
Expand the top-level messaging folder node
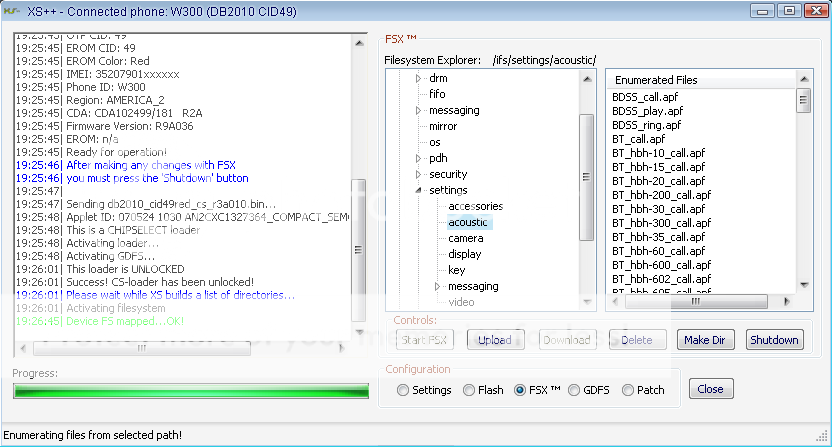point(418,110)
